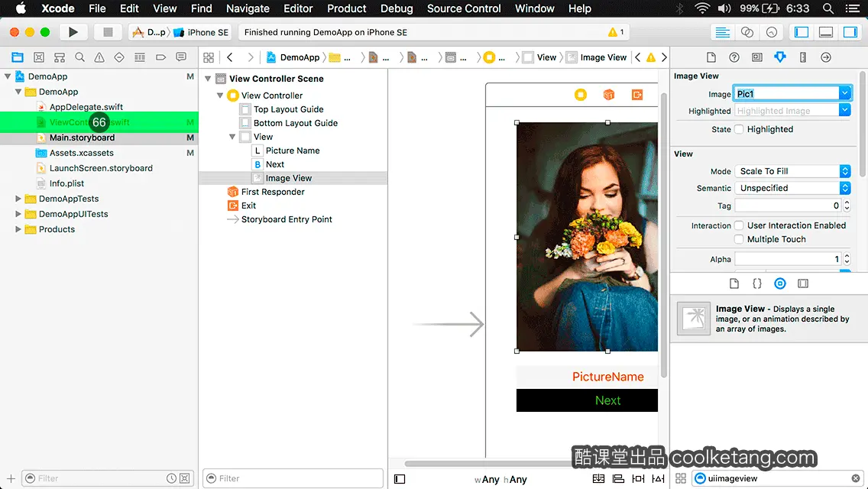Click the Alpha value stepper
Screen dimensions: 868x489
pyautogui.click(x=847, y=258)
